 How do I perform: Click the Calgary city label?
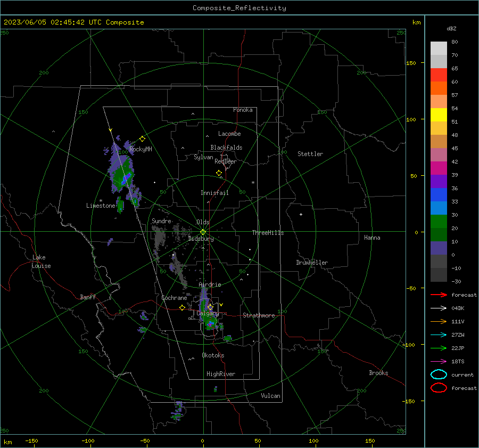[208, 313]
